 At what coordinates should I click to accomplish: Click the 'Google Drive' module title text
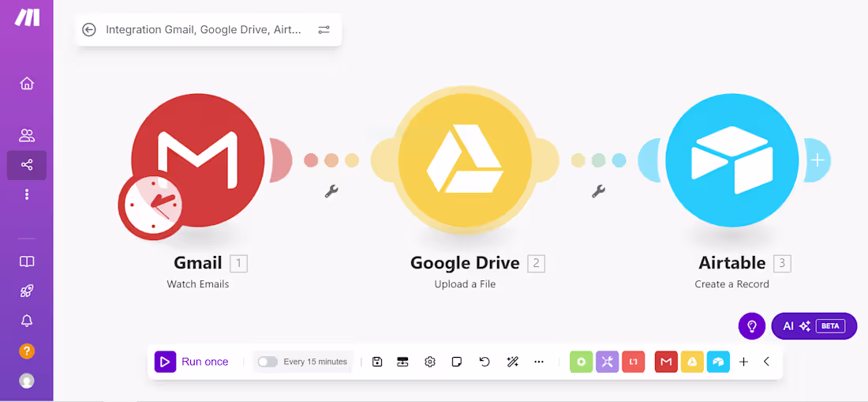pos(465,263)
